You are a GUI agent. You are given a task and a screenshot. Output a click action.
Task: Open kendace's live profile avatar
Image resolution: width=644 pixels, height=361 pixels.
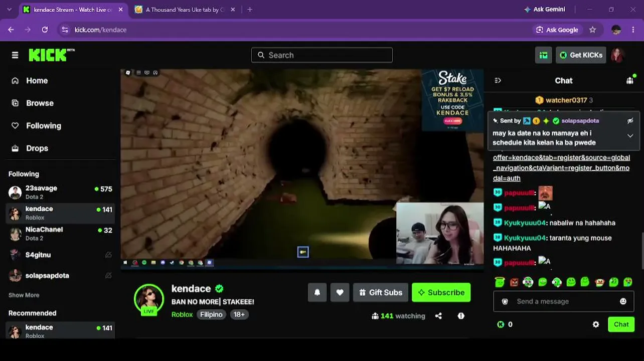click(149, 299)
